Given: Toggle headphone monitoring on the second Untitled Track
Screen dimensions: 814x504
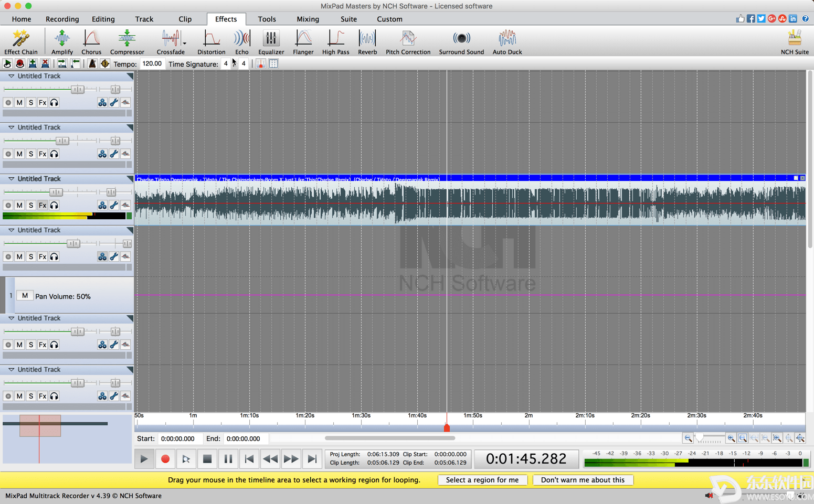Looking at the screenshot, I should [54, 154].
